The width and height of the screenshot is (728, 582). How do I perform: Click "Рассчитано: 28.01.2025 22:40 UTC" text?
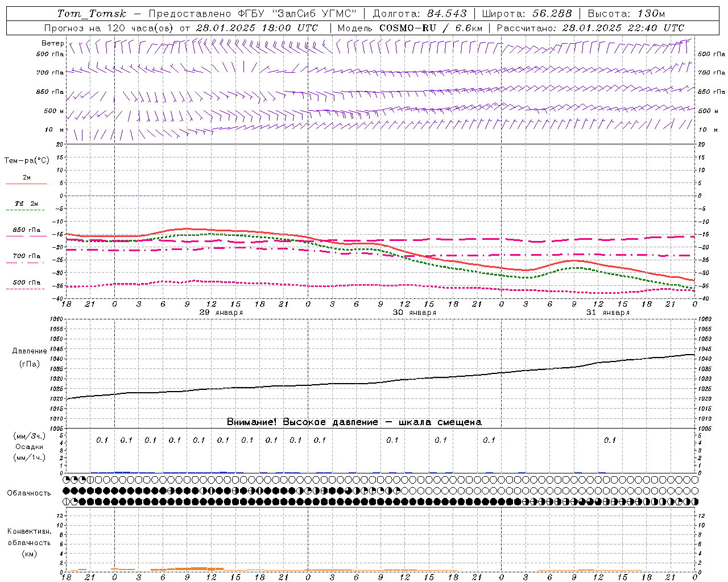pos(590,28)
